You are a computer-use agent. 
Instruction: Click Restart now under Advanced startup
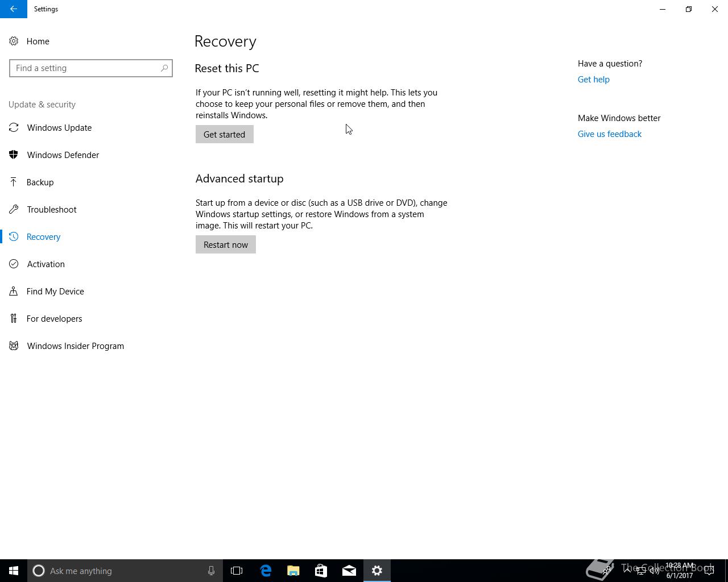[x=226, y=244]
